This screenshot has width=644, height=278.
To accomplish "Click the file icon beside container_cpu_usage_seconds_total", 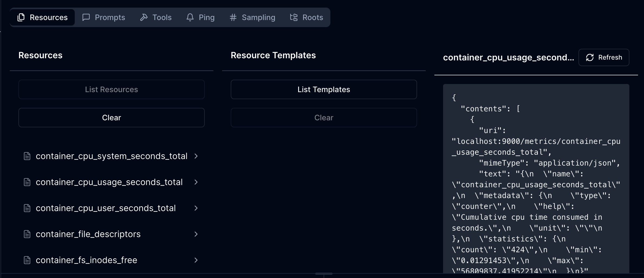I will 27,182.
